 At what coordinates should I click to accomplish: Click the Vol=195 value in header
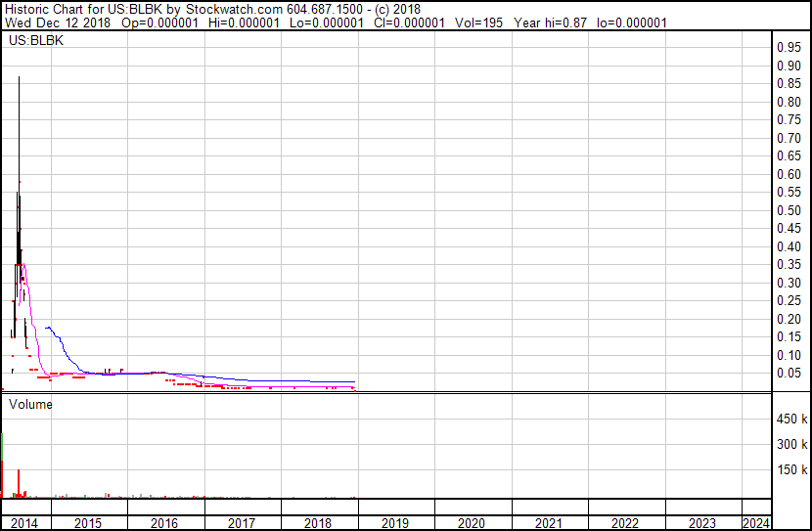[479, 22]
